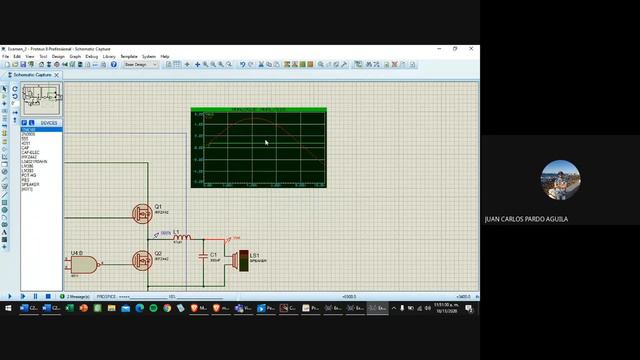This screenshot has width=640, height=360.
Task: Click the U4:B NAND gate symbol
Action: coord(84,265)
